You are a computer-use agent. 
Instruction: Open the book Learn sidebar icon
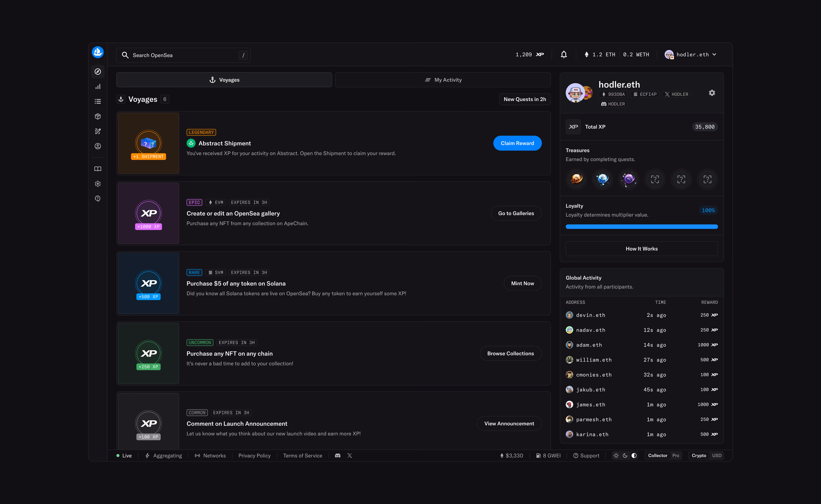[x=98, y=169]
